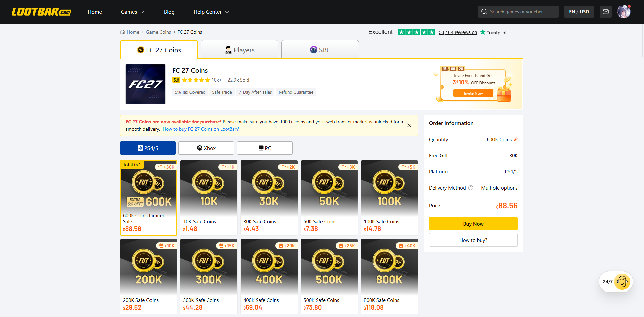Click the +40K gift badge
This screenshot has height=317, width=644.
[x=407, y=246]
